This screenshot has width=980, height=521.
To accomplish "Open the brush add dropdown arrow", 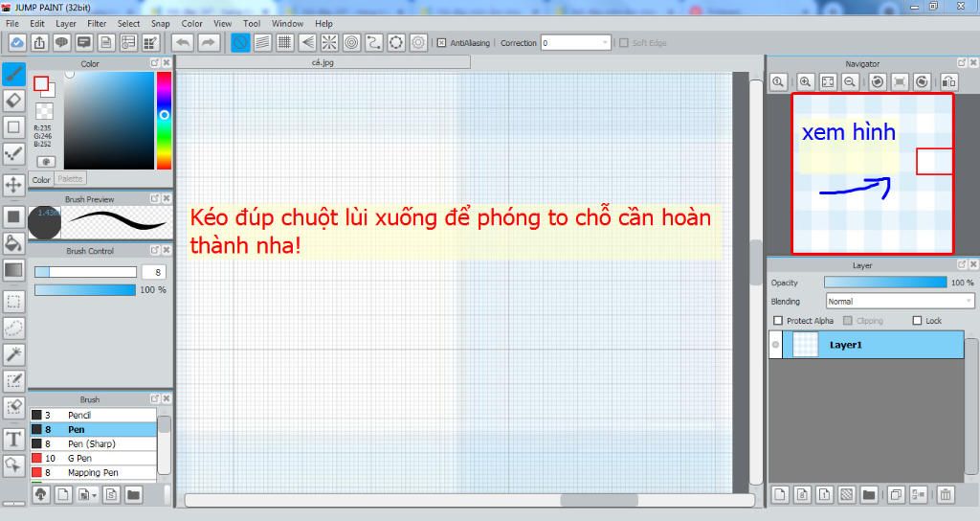I will [94, 495].
